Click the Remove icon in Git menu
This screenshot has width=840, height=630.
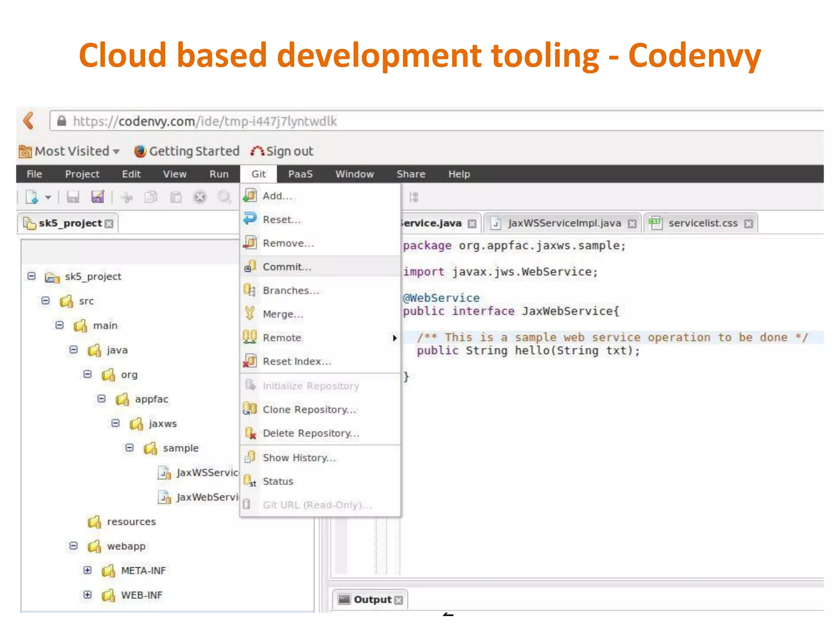click(250, 242)
